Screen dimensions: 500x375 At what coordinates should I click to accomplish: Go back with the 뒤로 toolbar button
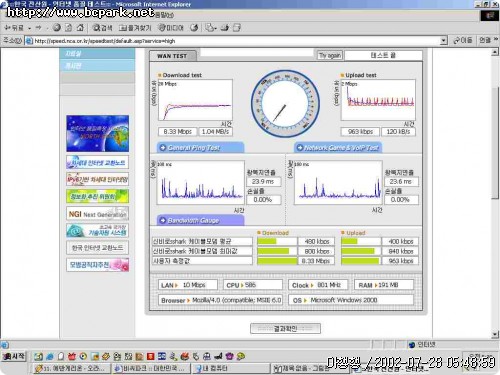point(14,28)
